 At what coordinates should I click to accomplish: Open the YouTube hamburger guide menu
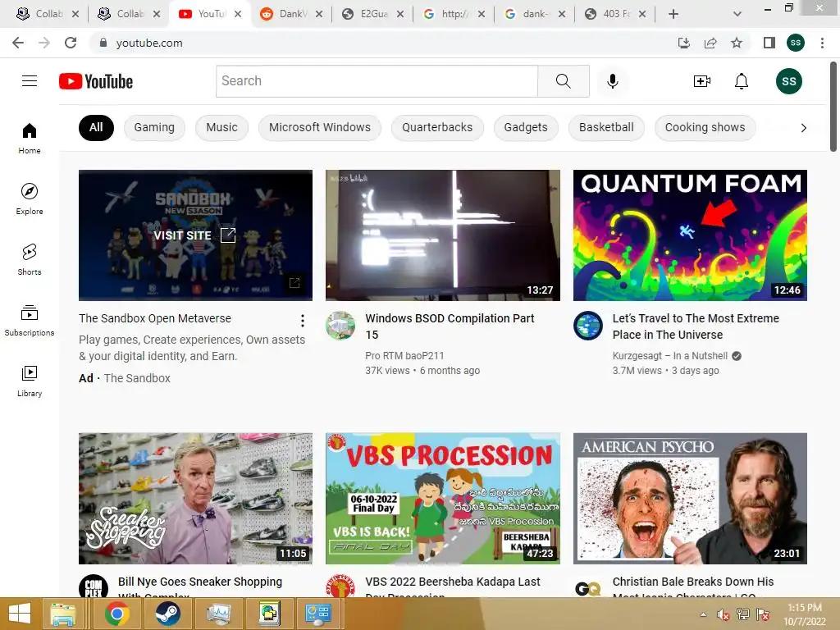(x=30, y=81)
